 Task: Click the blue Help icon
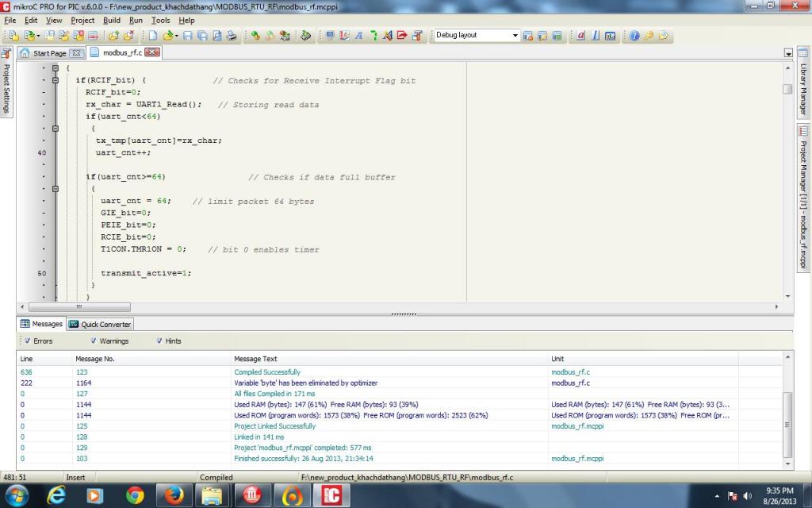coord(634,36)
